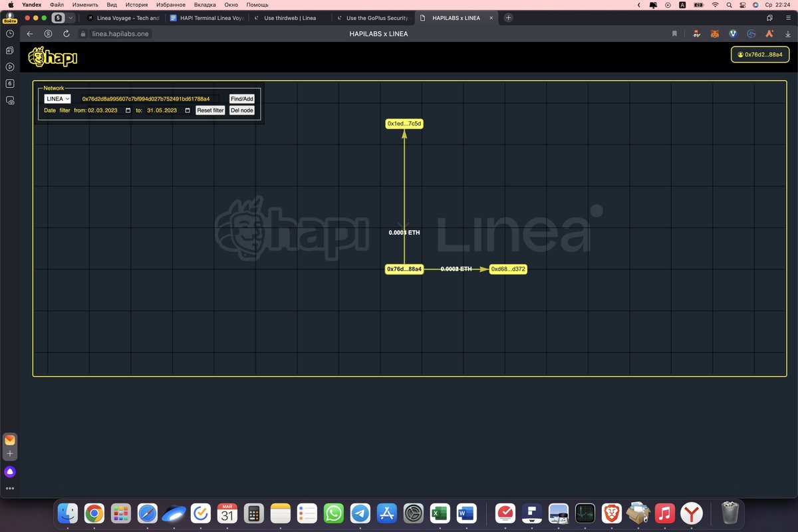Open the 'to' date calendar picker
This screenshot has height=532, width=798.
click(x=188, y=110)
